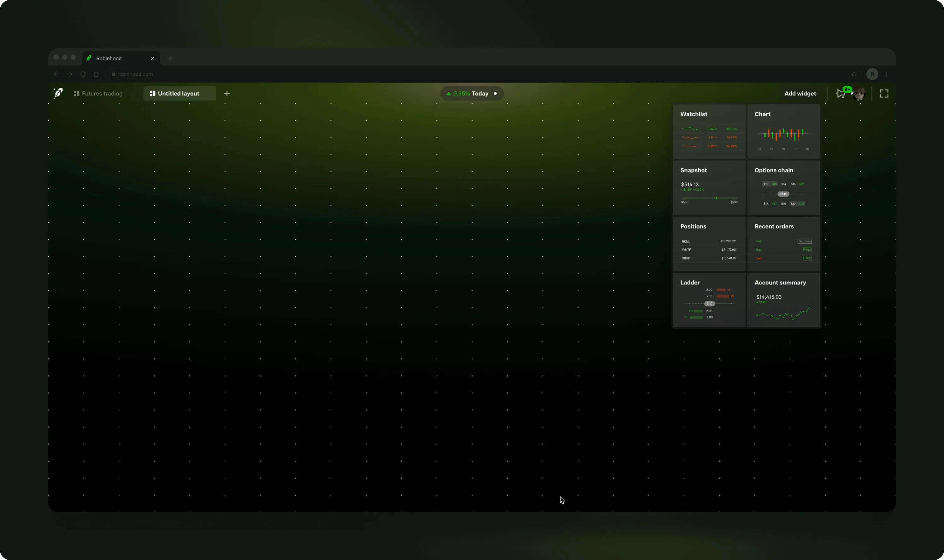Click the browser forward arrow

pyautogui.click(x=70, y=74)
